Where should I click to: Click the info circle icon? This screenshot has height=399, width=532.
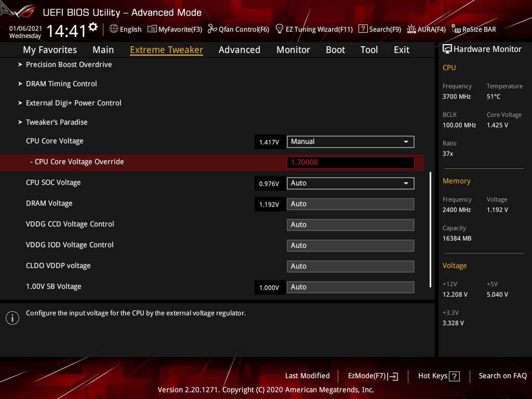[x=12, y=318]
